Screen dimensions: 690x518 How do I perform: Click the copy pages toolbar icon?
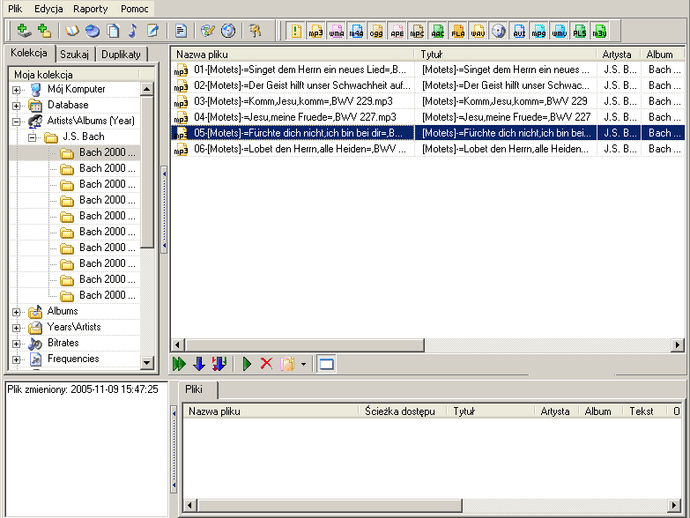tap(113, 31)
